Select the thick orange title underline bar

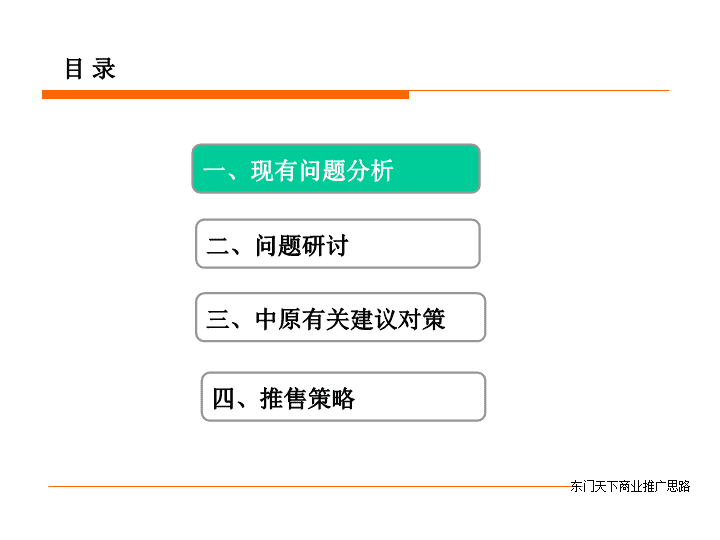coord(225,95)
